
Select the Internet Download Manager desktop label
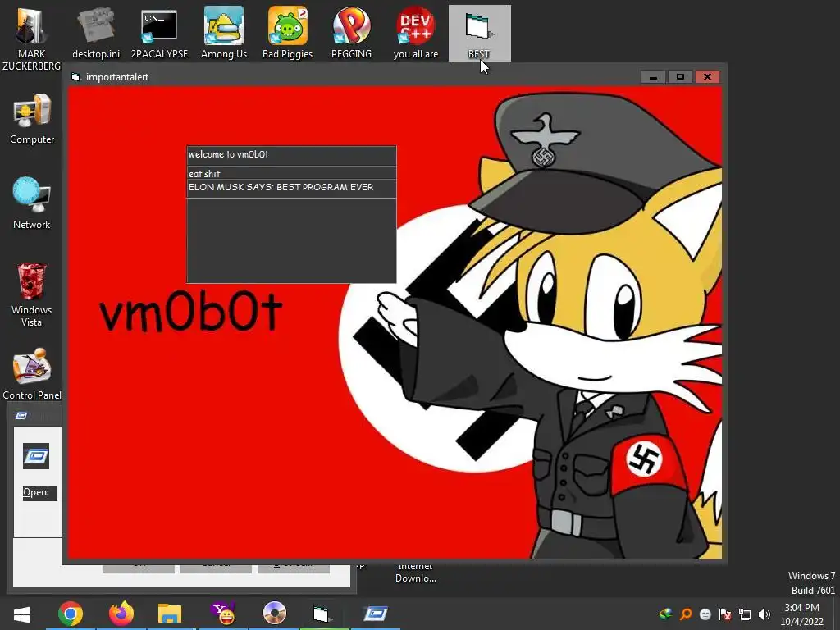tap(416, 573)
